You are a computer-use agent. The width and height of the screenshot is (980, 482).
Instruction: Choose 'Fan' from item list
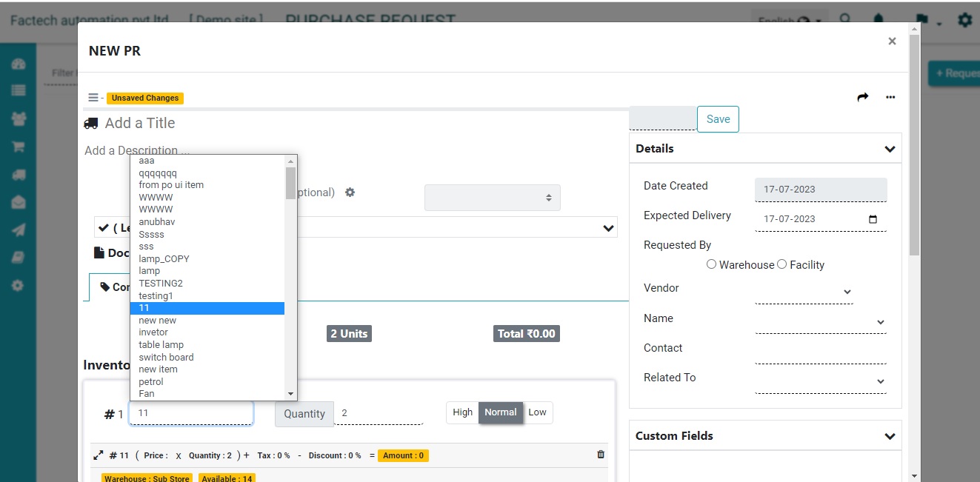click(207, 394)
